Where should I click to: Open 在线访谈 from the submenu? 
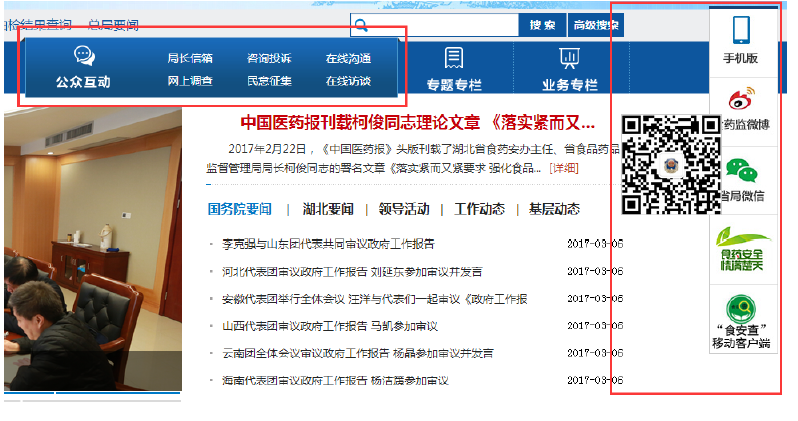(348, 80)
